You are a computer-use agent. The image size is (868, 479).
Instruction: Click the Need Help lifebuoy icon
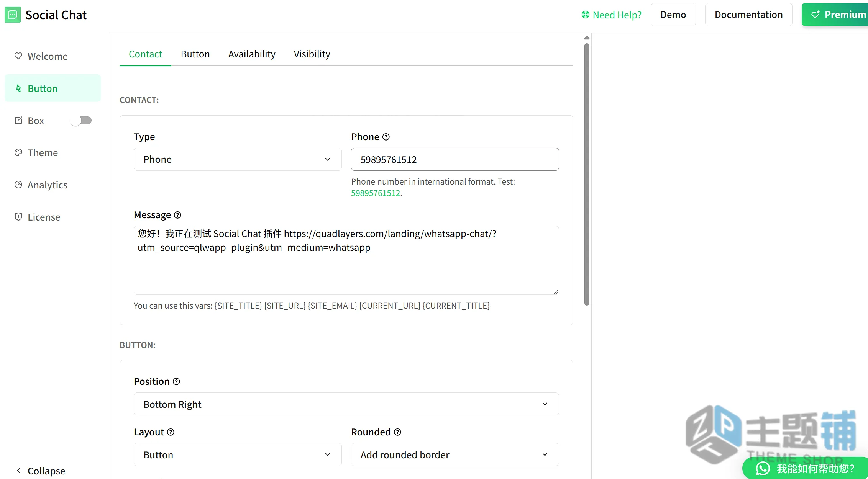tap(585, 15)
